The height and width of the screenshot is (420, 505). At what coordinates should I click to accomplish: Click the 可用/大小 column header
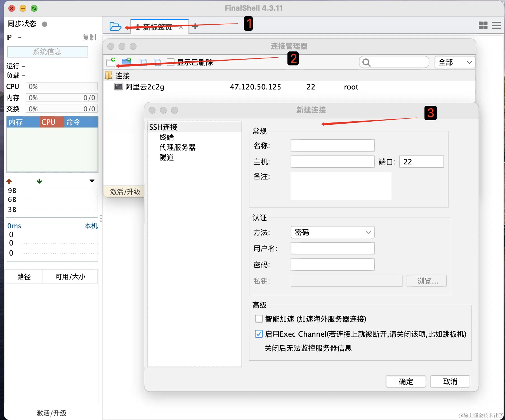tap(70, 277)
